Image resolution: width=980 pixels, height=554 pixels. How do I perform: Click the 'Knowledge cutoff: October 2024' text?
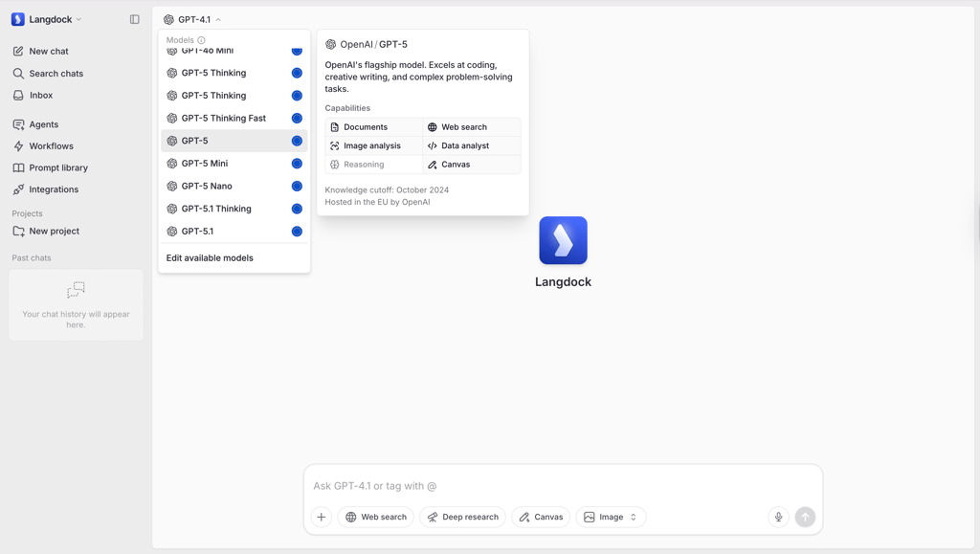click(387, 189)
